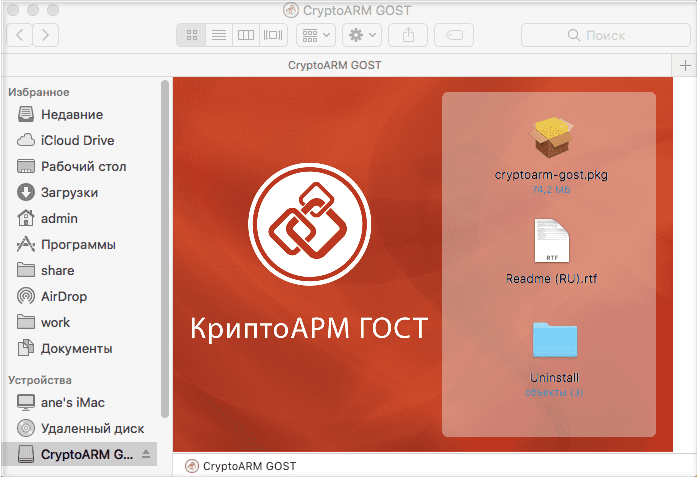
Task: Select Удаленный диск device
Action: point(80,429)
